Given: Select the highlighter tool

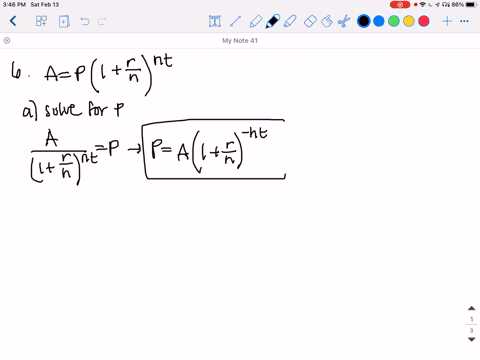Looking at the screenshot, I should click(x=290, y=21).
